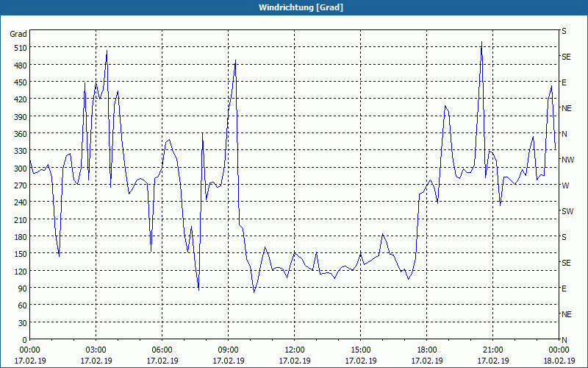This screenshot has height=368, width=588.
Task: Select the 03:00 time label on x-axis
Action: (96, 350)
